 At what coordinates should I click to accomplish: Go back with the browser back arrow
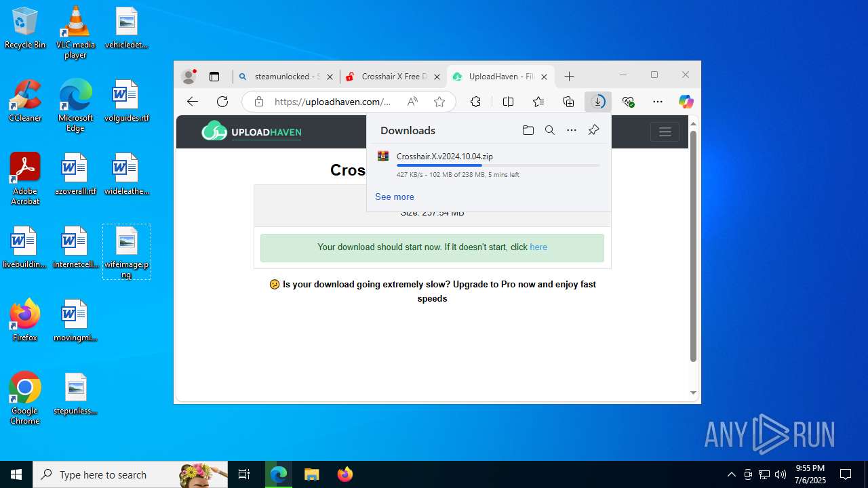[x=193, y=102]
